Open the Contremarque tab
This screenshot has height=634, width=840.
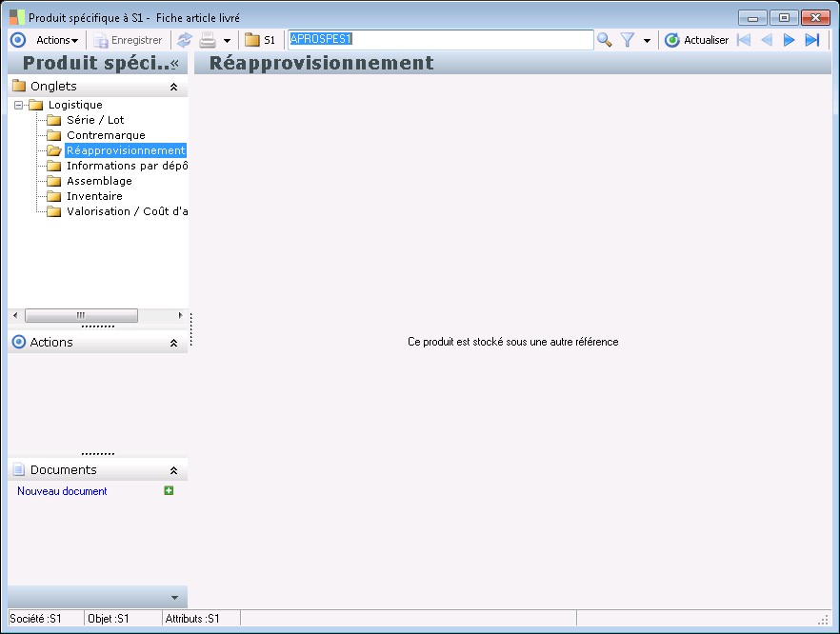pyautogui.click(x=106, y=135)
